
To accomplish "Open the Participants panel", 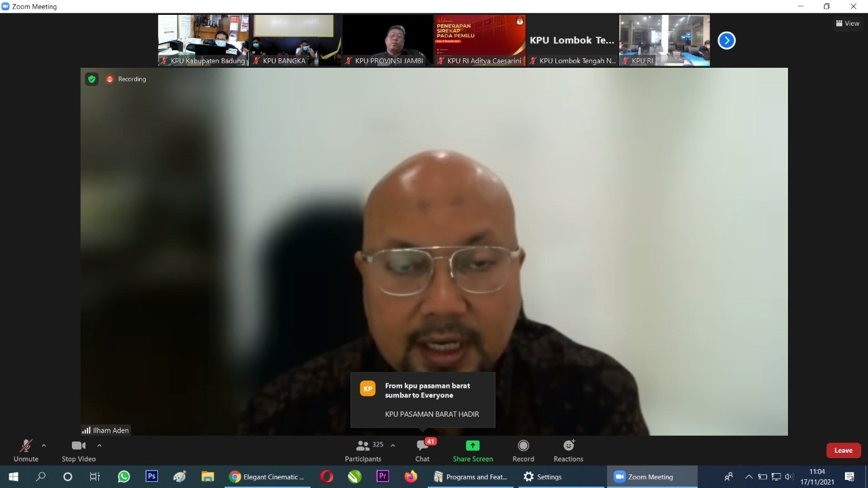I will (363, 450).
